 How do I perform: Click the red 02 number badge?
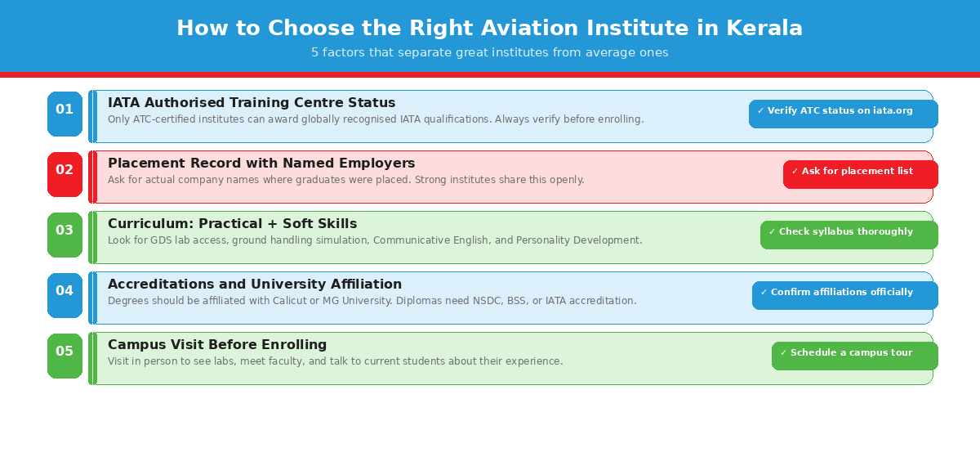[x=65, y=174]
